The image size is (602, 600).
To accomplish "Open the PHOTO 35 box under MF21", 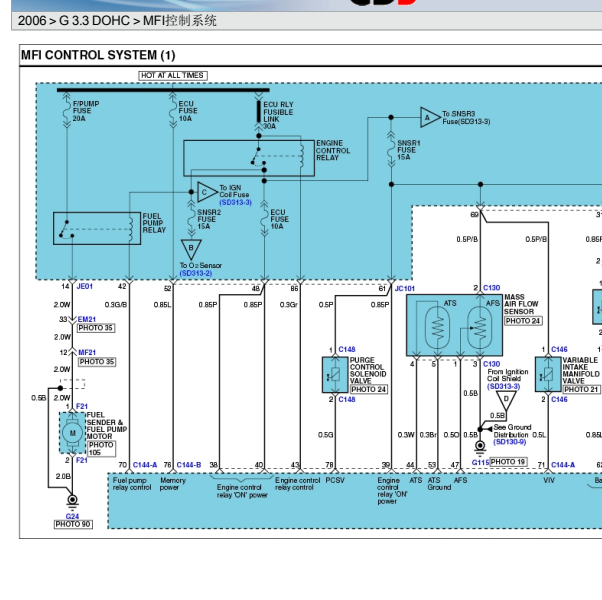I will pyautogui.click(x=97, y=362).
